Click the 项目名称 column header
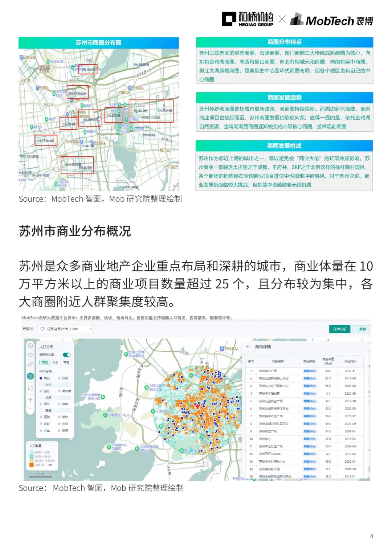This screenshot has height=554, width=392. 278,361
